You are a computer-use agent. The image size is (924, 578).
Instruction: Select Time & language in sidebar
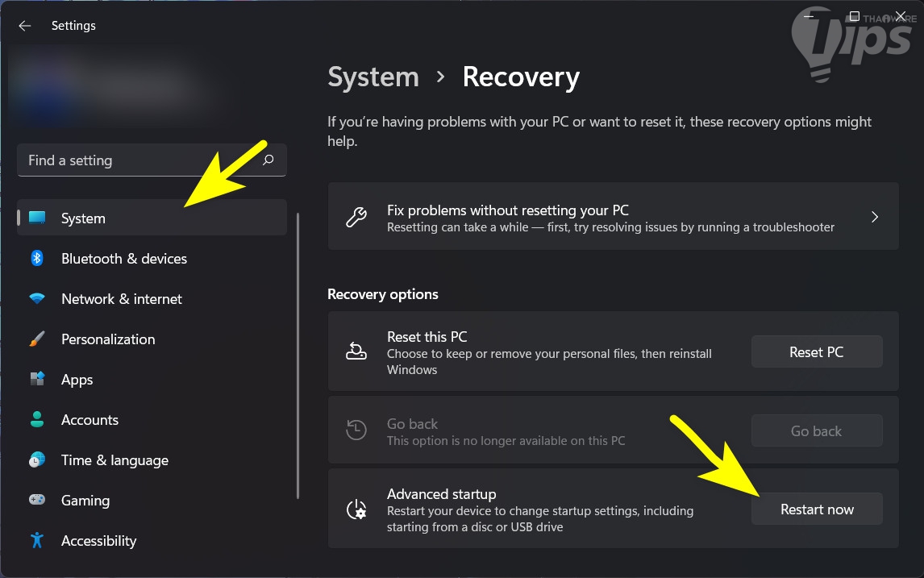click(114, 460)
